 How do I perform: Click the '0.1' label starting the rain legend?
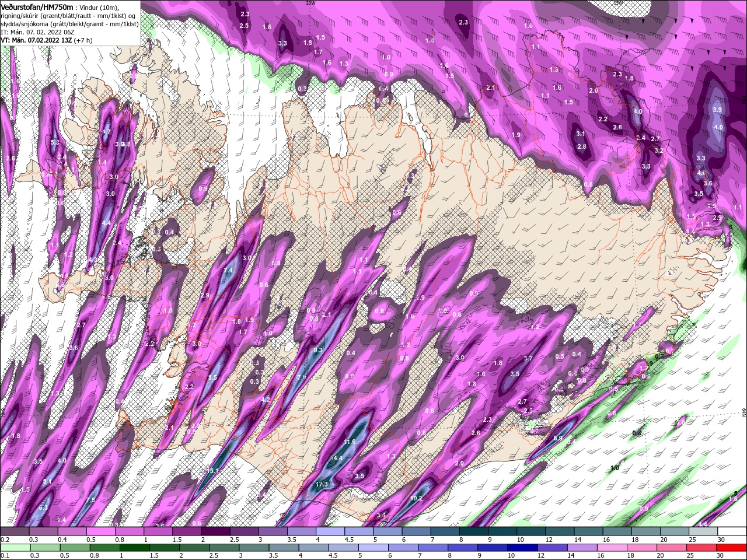pos(5,556)
